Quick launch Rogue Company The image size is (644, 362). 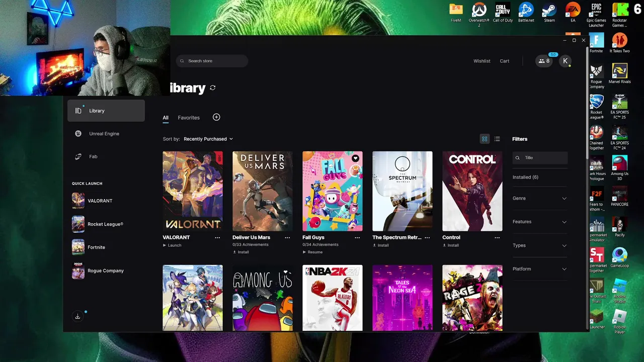(106, 270)
